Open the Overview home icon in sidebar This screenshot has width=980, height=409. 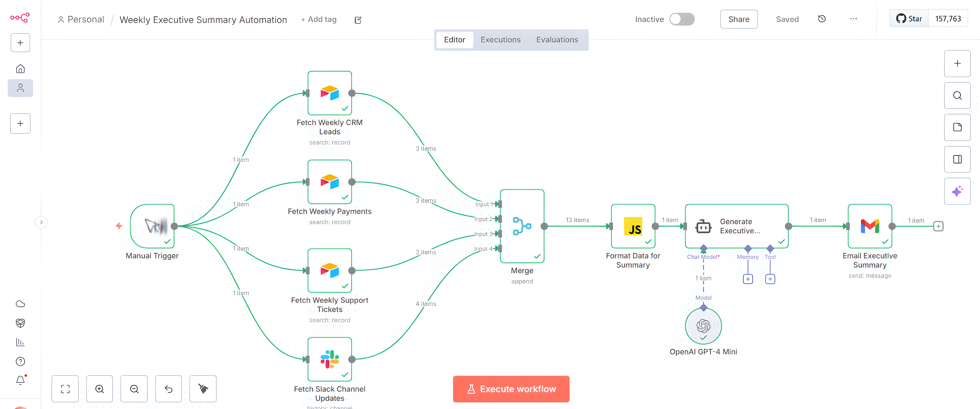(x=20, y=69)
